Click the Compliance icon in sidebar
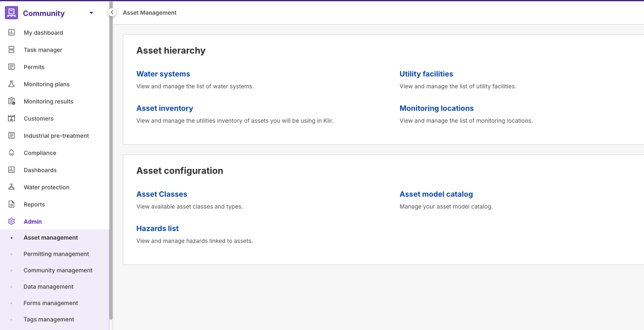 (11, 153)
